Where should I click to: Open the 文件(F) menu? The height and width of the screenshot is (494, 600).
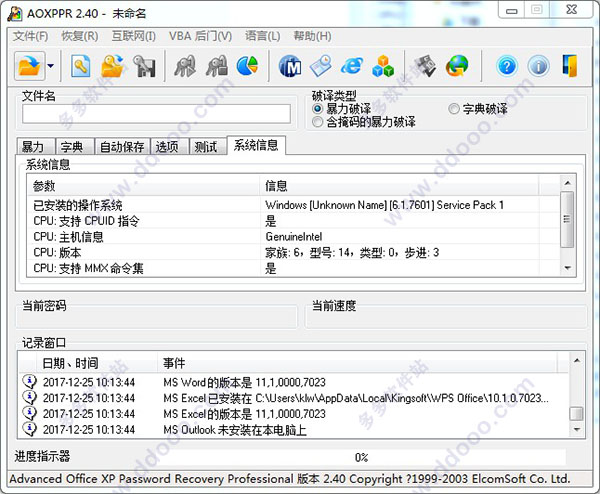pyautogui.click(x=31, y=36)
